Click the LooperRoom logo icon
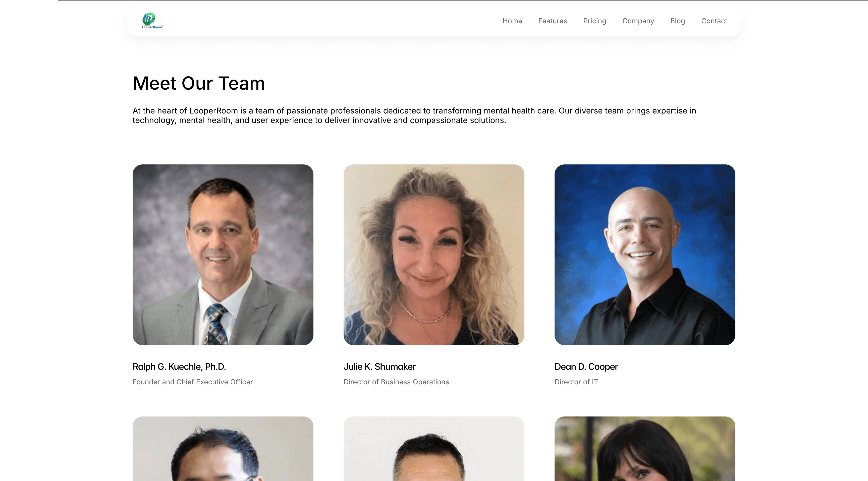868x481 pixels. (152, 21)
